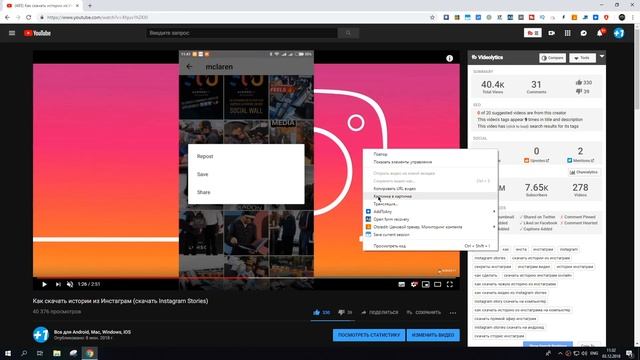Open player settings gear

[x=414, y=284]
